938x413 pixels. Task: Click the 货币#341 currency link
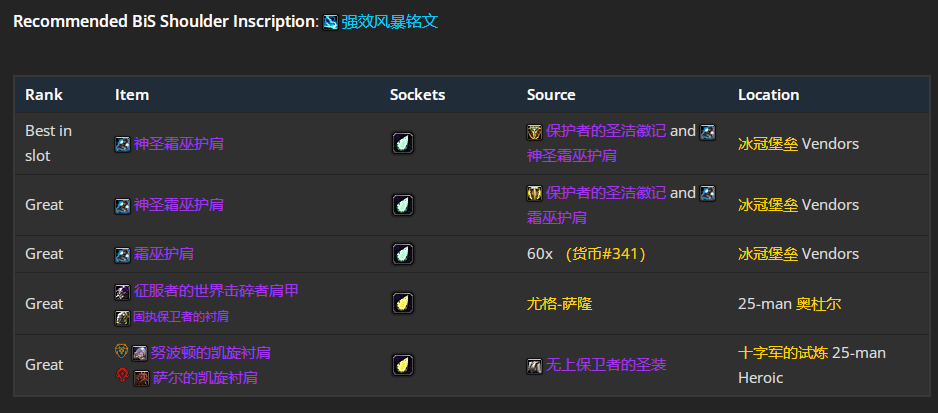tap(606, 254)
